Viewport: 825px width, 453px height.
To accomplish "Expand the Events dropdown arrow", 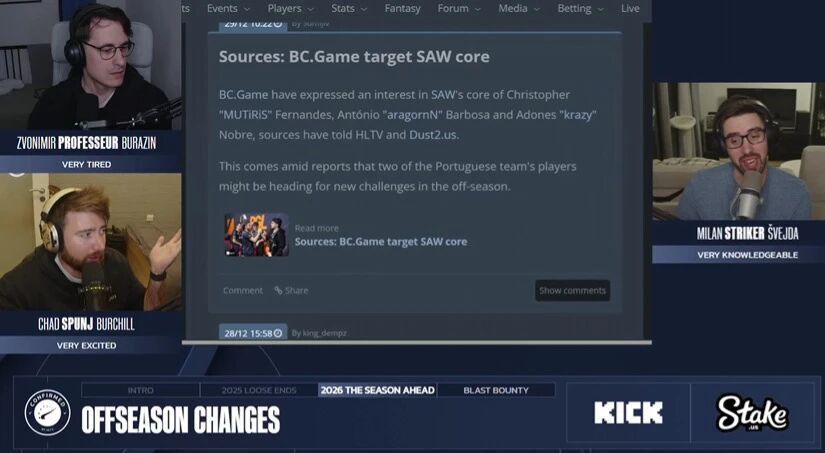I will click(247, 9).
